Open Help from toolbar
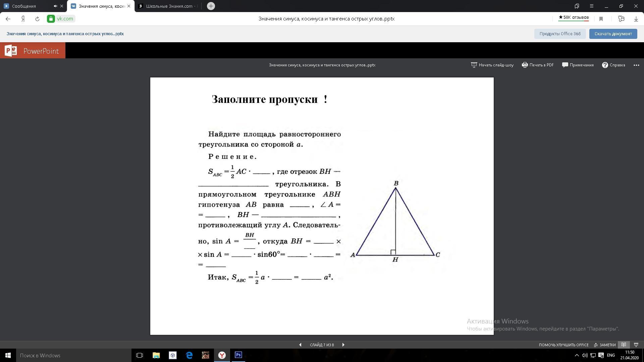The height and width of the screenshot is (362, 644). click(613, 65)
